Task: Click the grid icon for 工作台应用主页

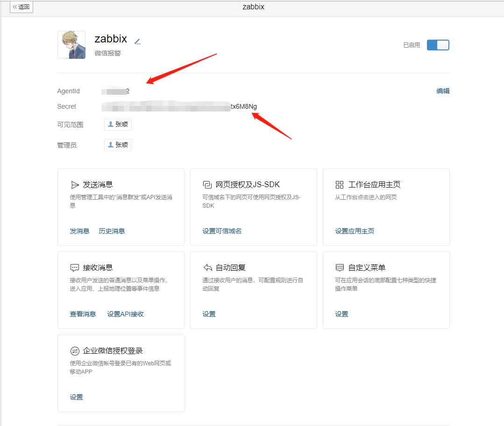Action: pos(340,185)
